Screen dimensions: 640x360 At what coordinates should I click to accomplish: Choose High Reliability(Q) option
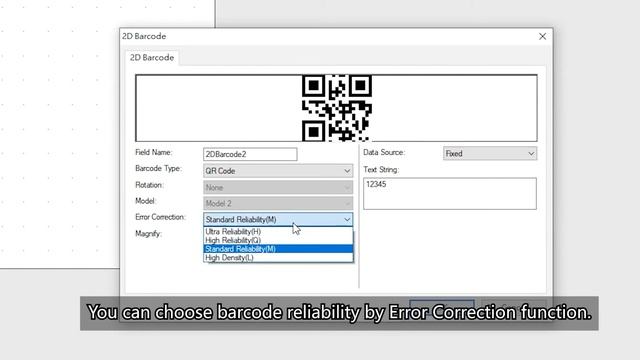(278, 240)
